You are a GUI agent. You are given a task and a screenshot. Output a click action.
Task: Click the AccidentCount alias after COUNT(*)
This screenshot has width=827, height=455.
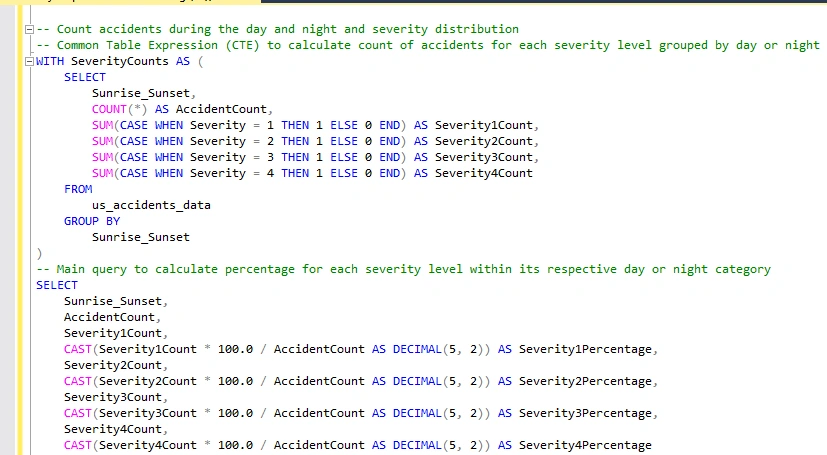tap(222, 109)
